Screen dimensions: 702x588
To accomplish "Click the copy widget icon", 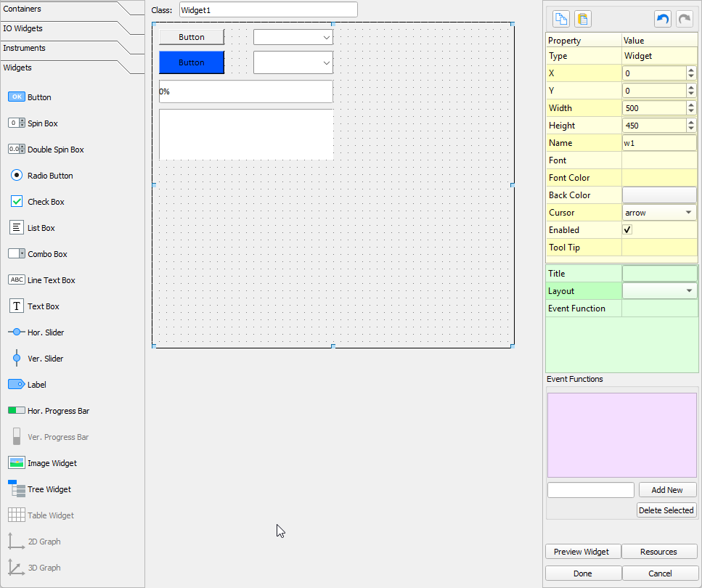I will 560,18.
